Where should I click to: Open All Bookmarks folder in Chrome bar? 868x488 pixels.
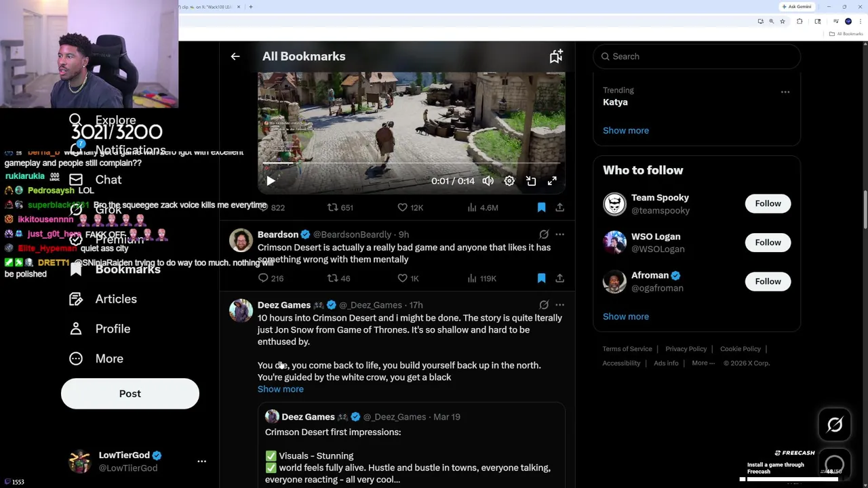846,34
